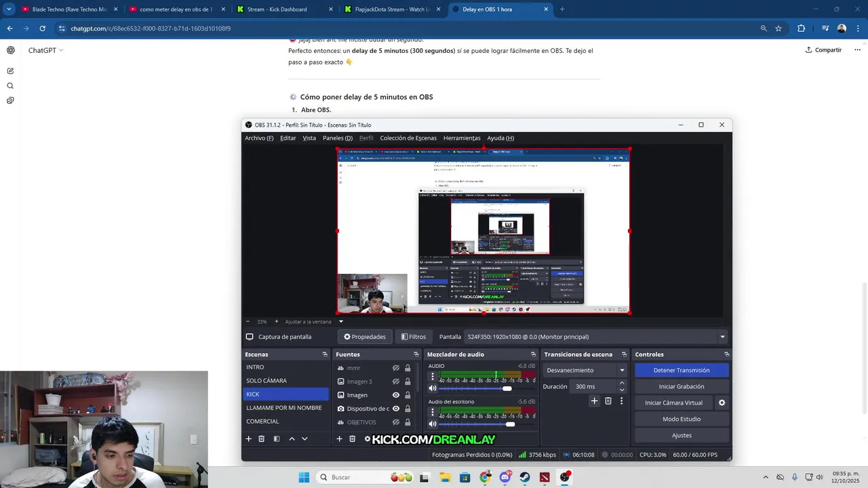
Task: Toggle lock on Imagen source
Action: point(408,395)
